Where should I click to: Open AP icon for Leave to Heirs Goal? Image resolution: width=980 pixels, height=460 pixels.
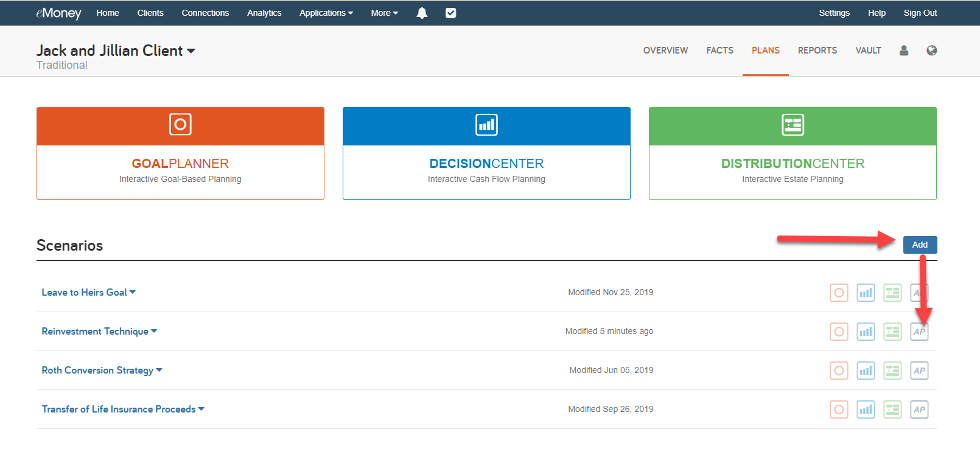(x=919, y=293)
